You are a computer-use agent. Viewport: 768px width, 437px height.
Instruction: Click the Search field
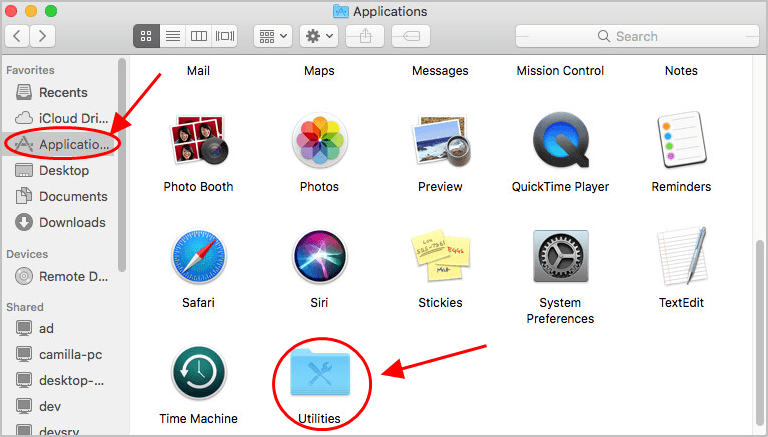pos(637,36)
